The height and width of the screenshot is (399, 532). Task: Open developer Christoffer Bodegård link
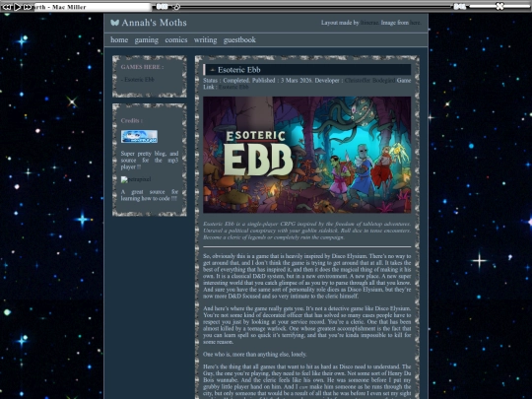pyautogui.click(x=369, y=81)
